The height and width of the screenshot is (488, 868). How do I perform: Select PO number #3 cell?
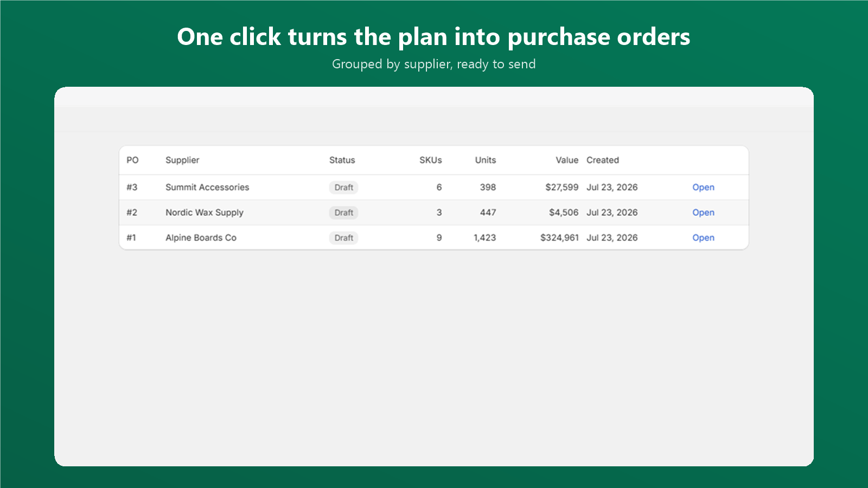click(132, 187)
